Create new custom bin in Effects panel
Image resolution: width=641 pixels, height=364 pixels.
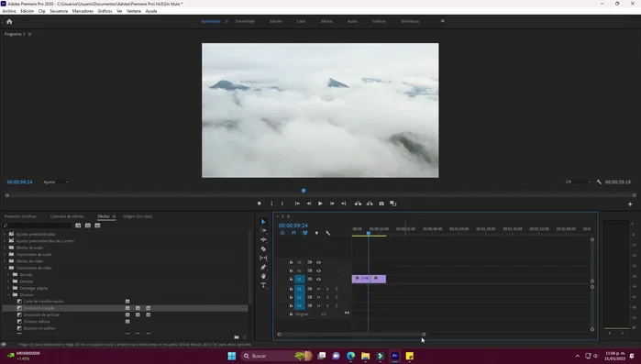[237, 337]
